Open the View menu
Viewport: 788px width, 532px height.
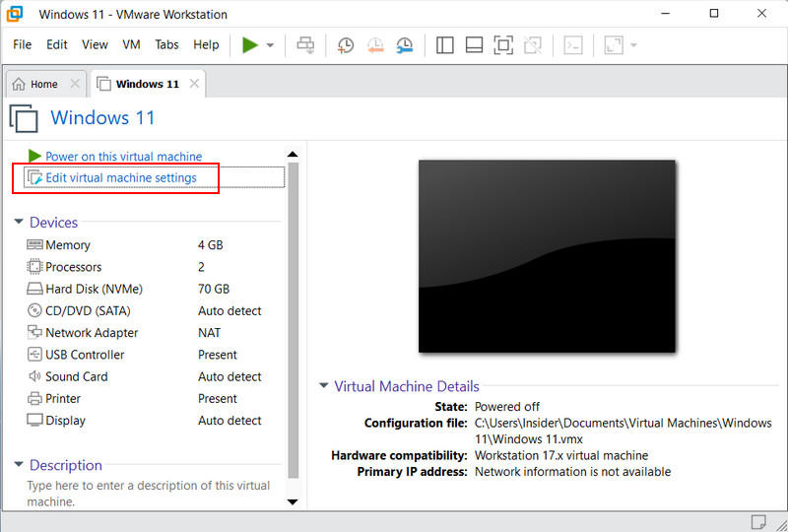(x=95, y=44)
